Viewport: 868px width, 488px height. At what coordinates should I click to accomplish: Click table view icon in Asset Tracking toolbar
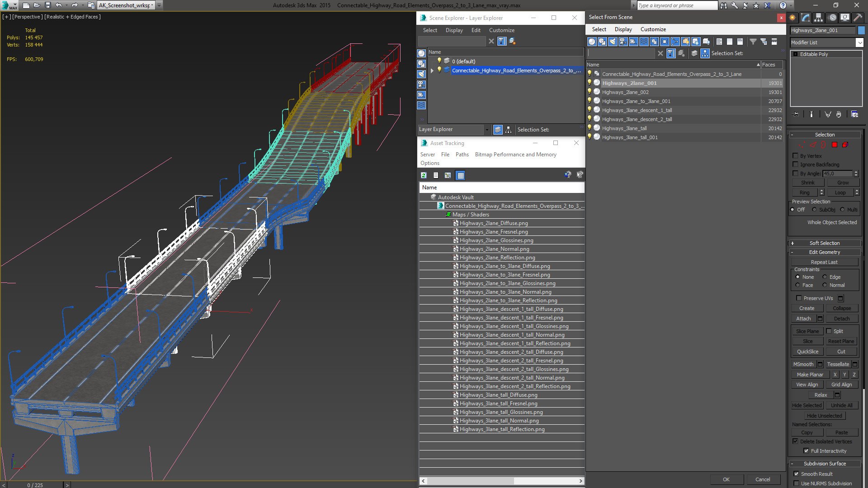460,175
